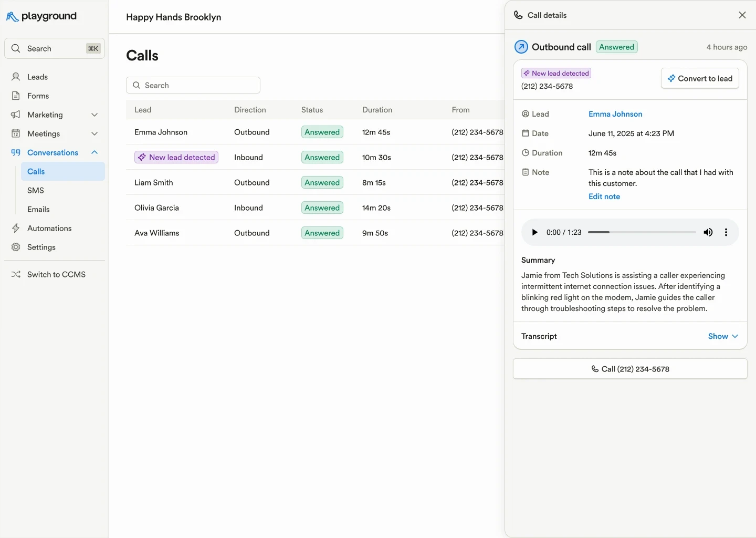The image size is (756, 538).
Task: Open Settings in sidebar
Action: point(55,247)
